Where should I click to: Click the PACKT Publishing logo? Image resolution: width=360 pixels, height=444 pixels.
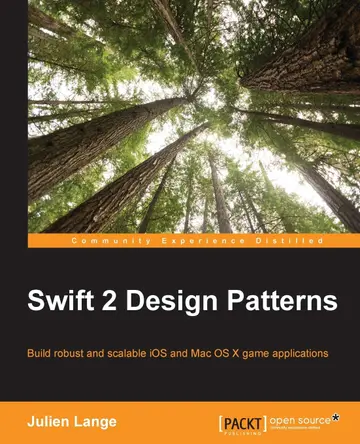(243, 424)
